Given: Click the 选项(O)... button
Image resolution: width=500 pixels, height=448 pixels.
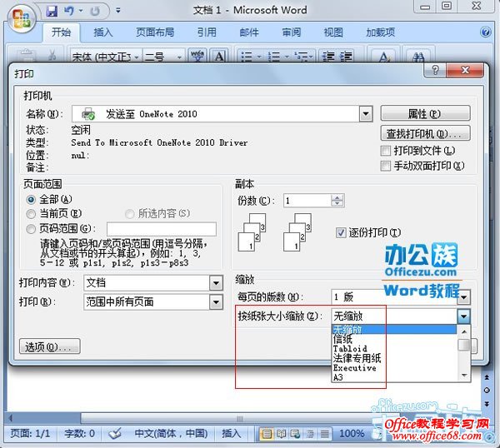Looking at the screenshot, I should [x=50, y=346].
